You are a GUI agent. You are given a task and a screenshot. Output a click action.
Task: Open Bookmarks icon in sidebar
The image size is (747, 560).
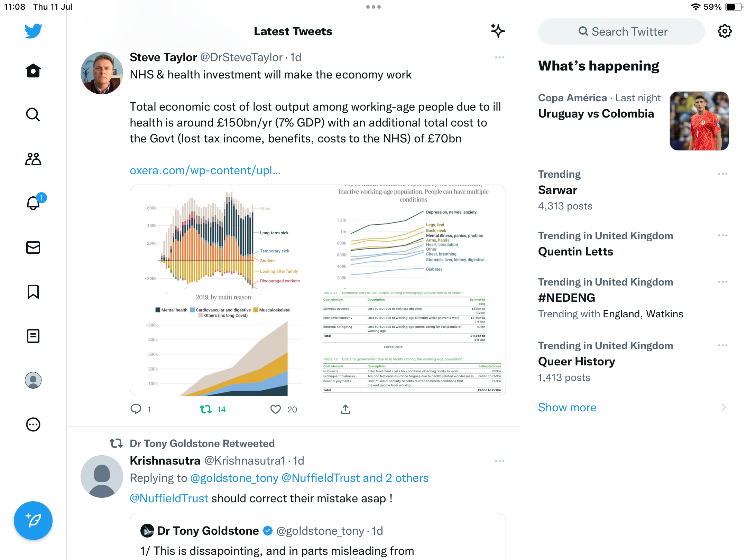pos(33,292)
